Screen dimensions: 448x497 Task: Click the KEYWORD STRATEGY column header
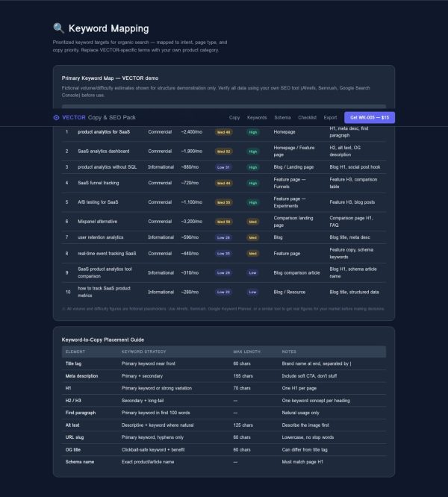click(x=143, y=351)
